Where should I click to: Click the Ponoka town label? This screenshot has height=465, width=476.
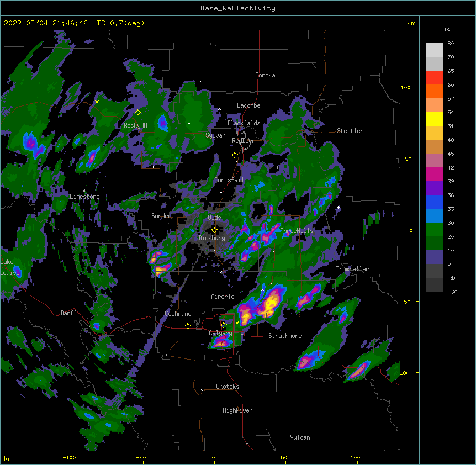coord(265,75)
